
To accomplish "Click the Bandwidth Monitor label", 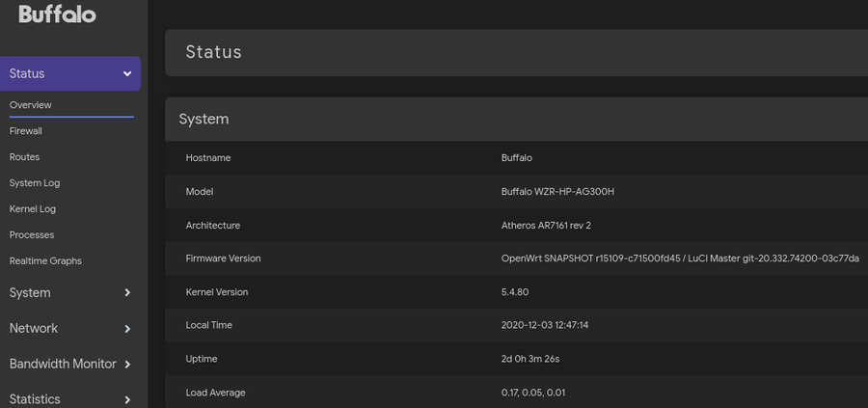I will click(x=63, y=365).
